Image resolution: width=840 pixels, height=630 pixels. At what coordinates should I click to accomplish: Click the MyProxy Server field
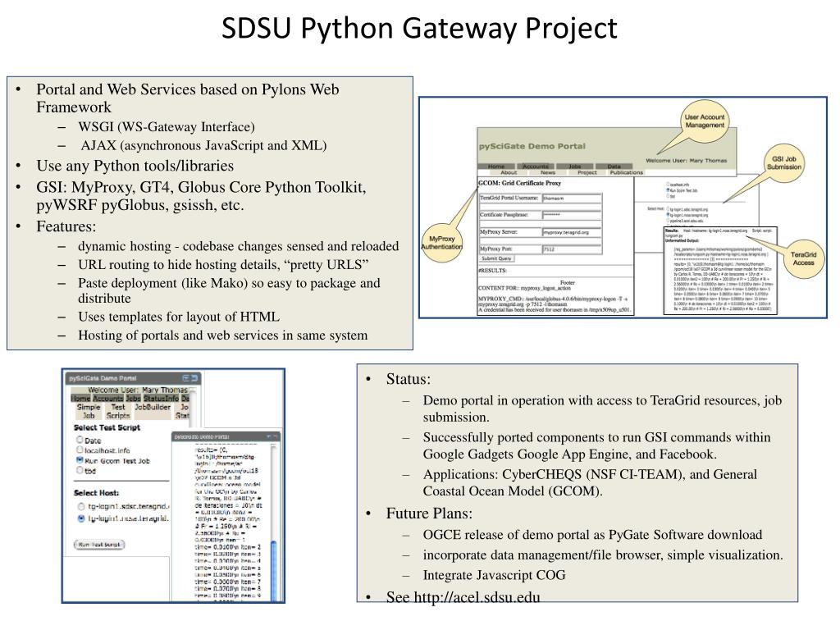(x=572, y=232)
